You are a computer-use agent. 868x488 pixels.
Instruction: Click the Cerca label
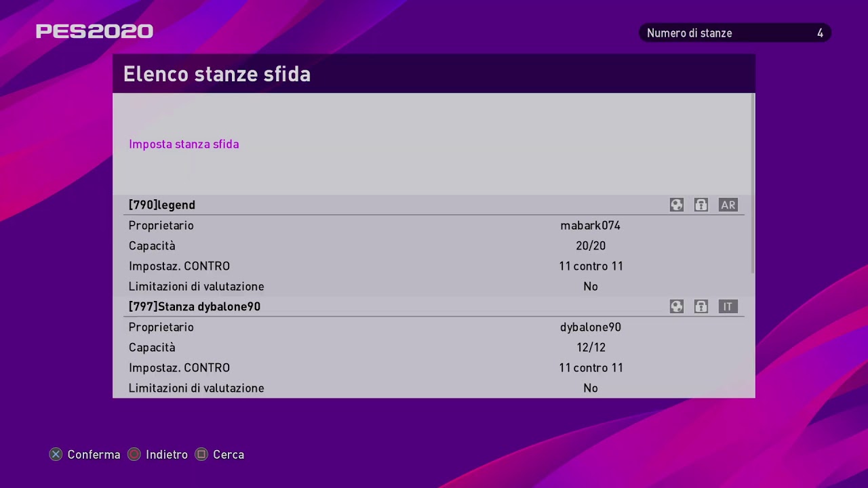[229, 454]
